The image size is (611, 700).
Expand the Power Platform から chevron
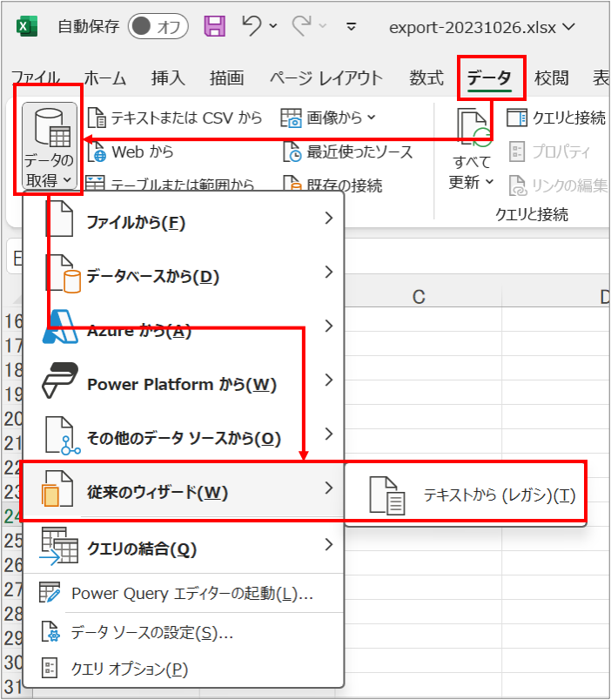[329, 380]
